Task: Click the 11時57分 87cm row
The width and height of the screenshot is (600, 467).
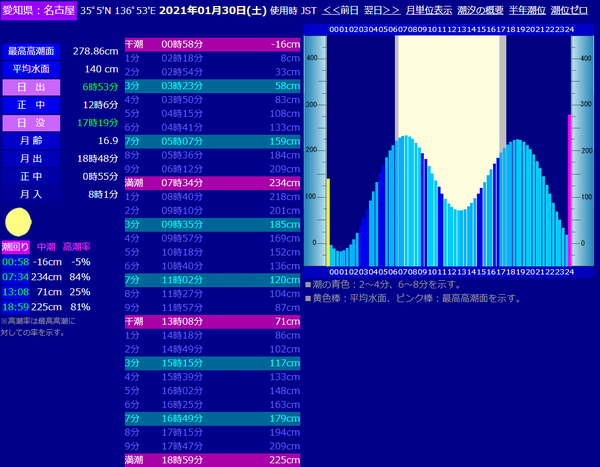Action: [212, 308]
